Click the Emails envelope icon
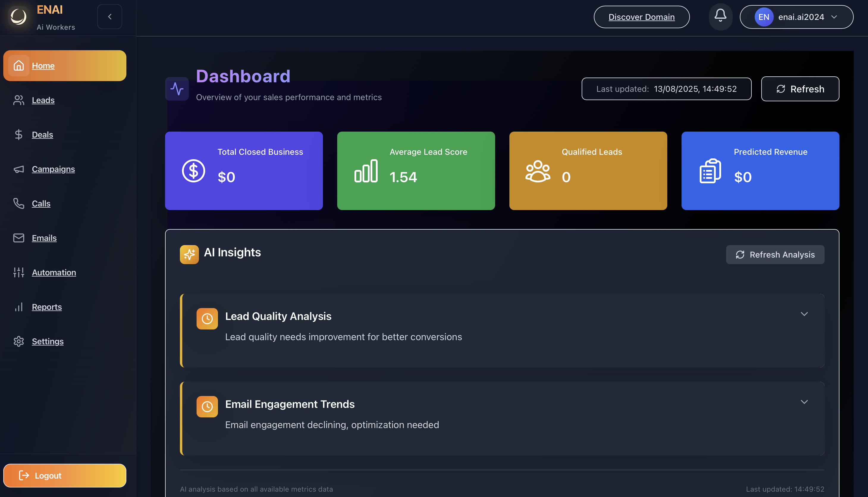This screenshot has width=868, height=497. click(19, 238)
